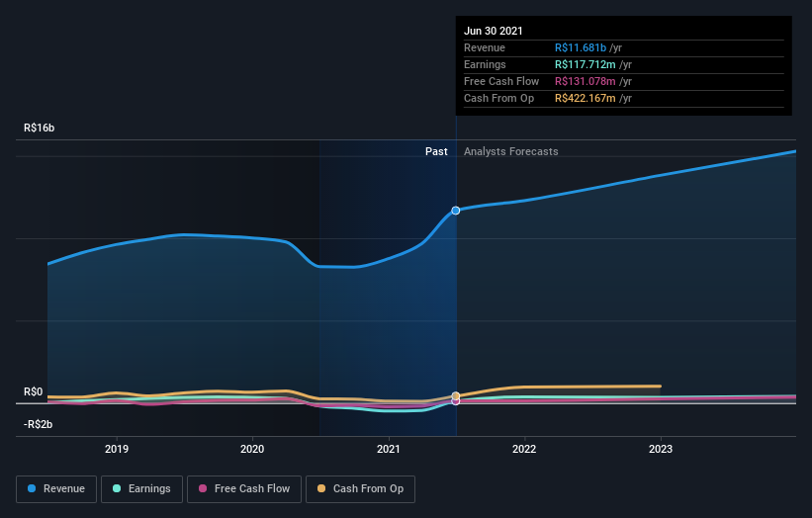The image size is (812, 518).
Task: Select the 2022 x-axis label
Action: (x=524, y=449)
